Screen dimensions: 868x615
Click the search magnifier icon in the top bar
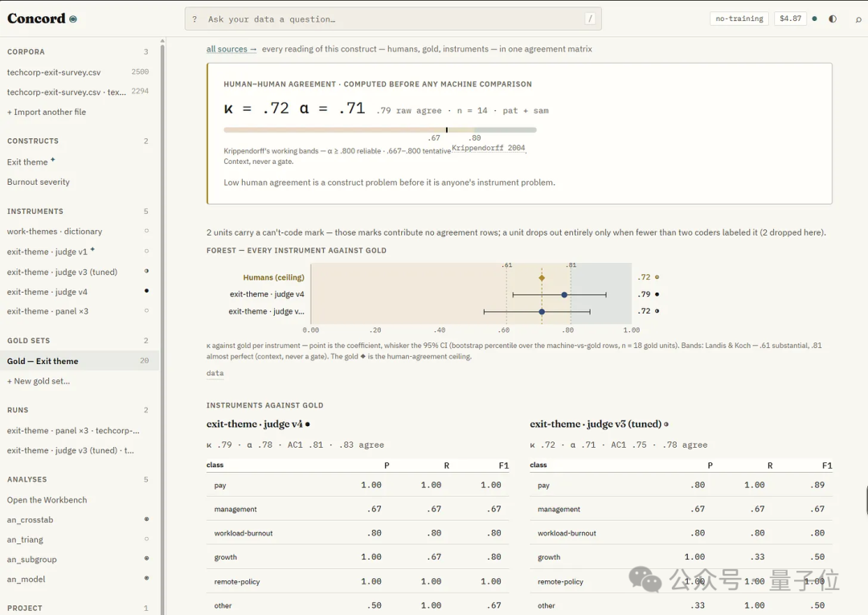[858, 19]
